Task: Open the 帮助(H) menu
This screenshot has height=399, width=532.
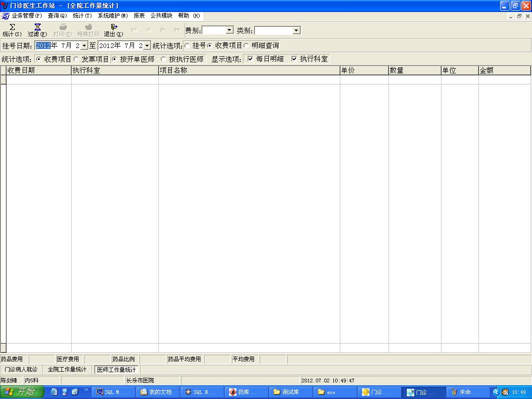Action: coord(189,16)
